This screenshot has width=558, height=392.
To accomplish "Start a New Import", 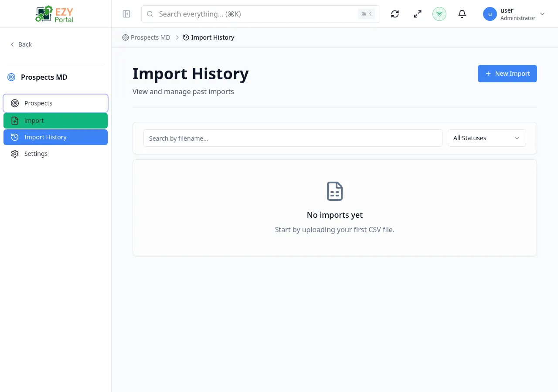I will (507, 74).
